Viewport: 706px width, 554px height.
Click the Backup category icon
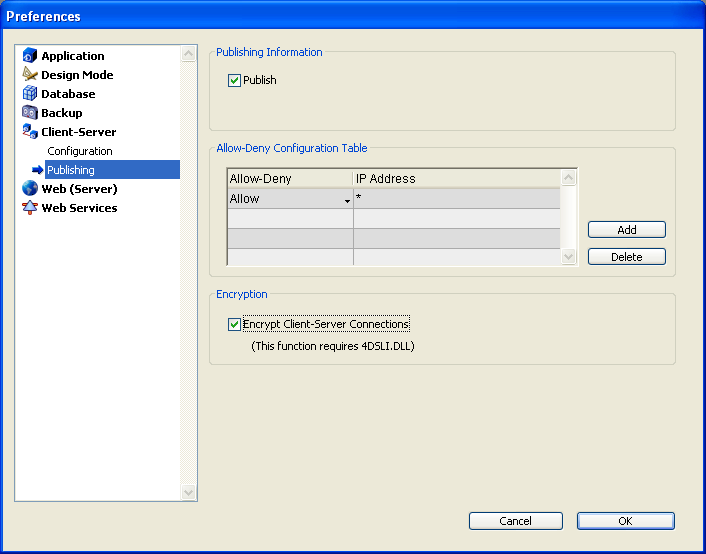pos(30,113)
